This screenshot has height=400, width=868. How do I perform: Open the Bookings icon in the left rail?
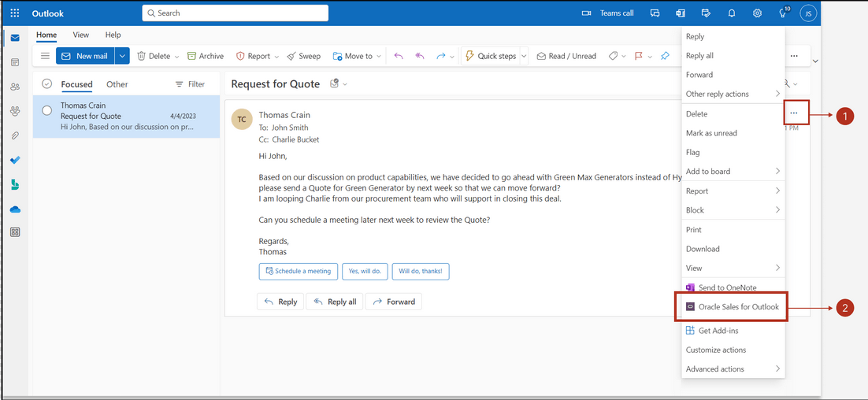[15, 185]
